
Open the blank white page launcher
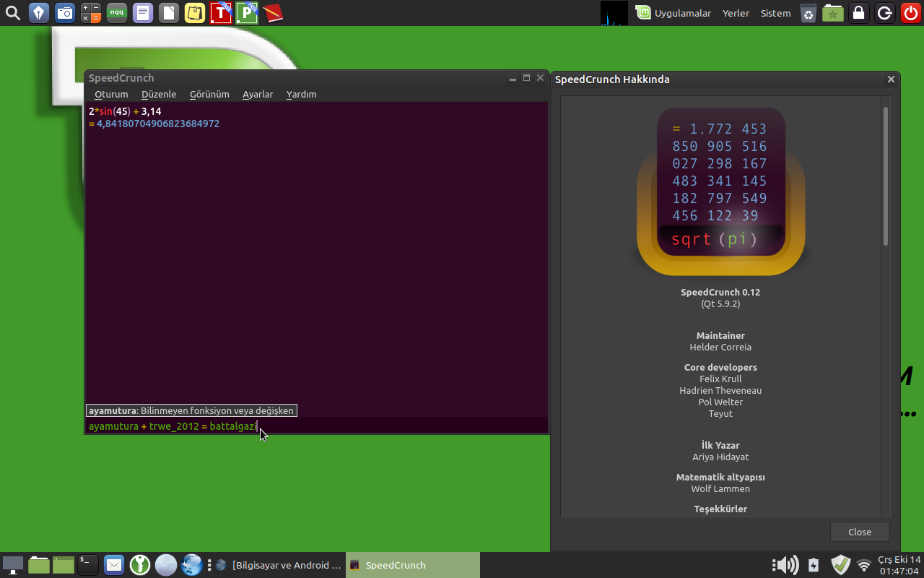(169, 13)
